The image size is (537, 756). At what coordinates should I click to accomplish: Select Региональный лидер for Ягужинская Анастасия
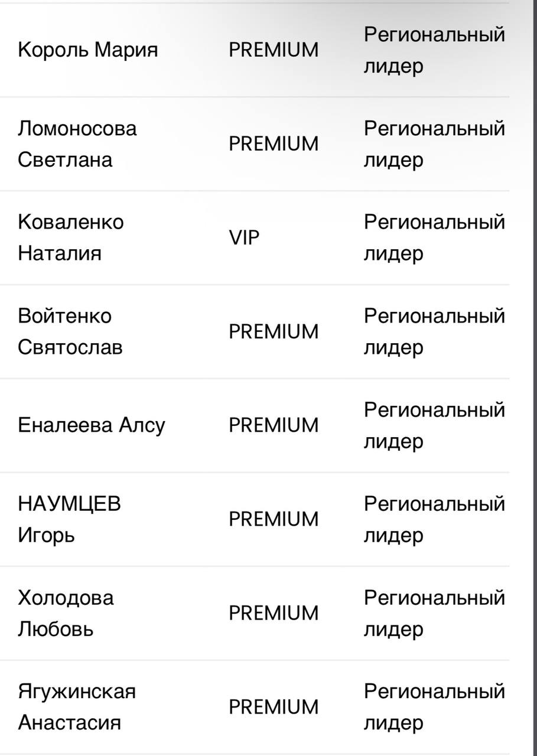pos(434,707)
